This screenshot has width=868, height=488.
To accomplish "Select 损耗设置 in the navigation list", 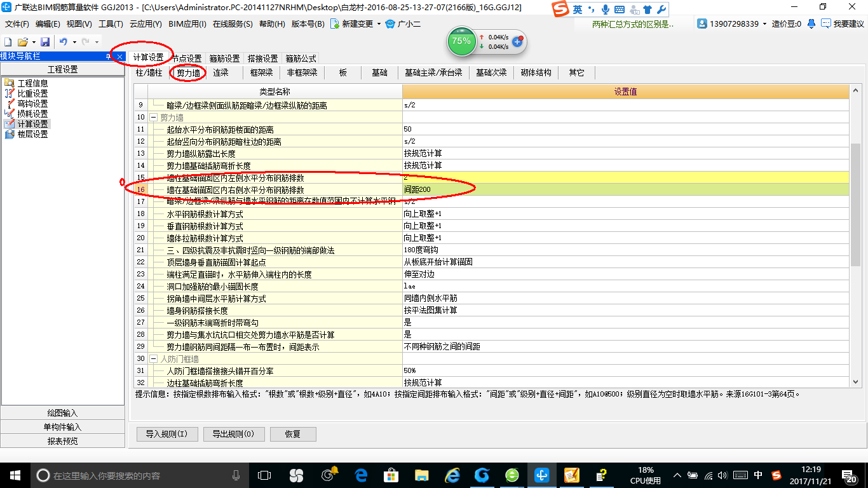I will point(32,114).
